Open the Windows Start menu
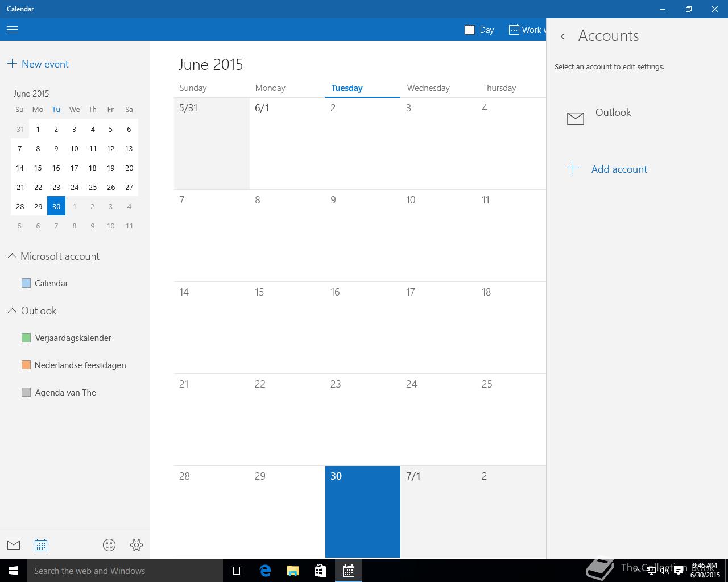 click(14, 571)
